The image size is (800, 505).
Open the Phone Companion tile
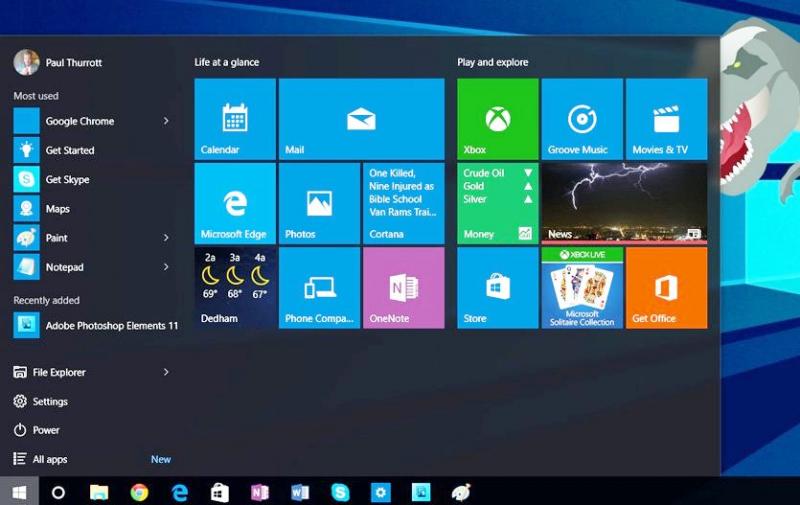[319, 288]
